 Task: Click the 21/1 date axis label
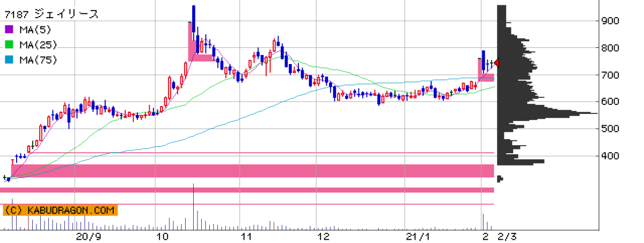coord(419,236)
